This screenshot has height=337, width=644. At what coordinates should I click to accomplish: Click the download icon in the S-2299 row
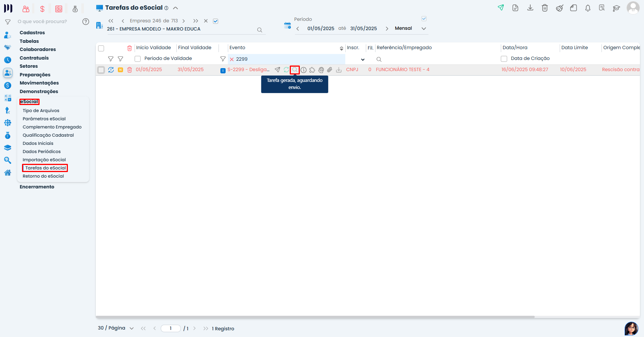(339, 70)
